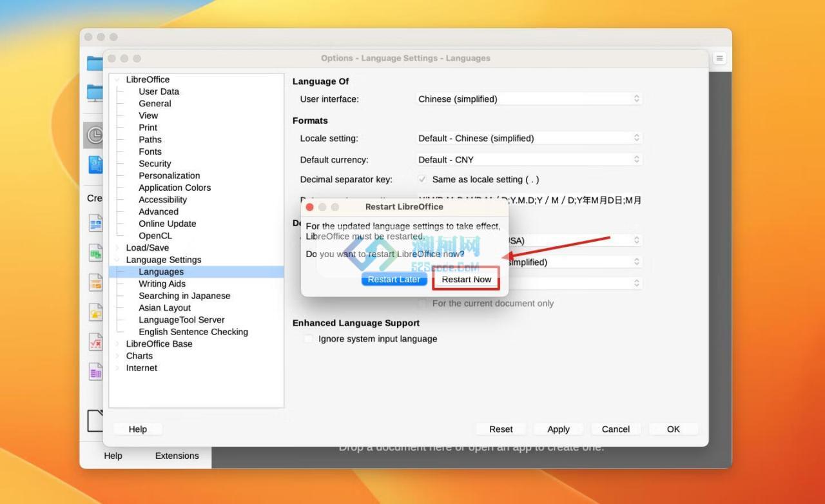Confirm options with the OK button
The width and height of the screenshot is (825, 504).
(x=674, y=429)
